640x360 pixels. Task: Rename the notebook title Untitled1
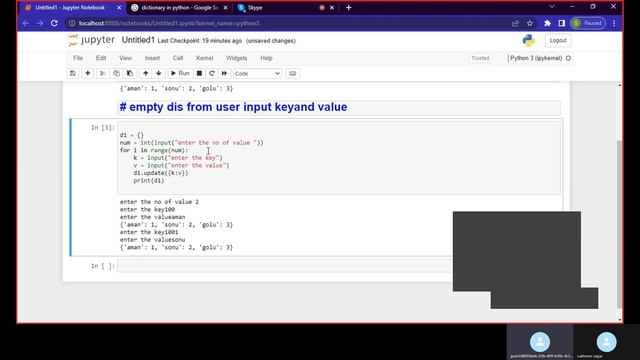pyautogui.click(x=138, y=40)
